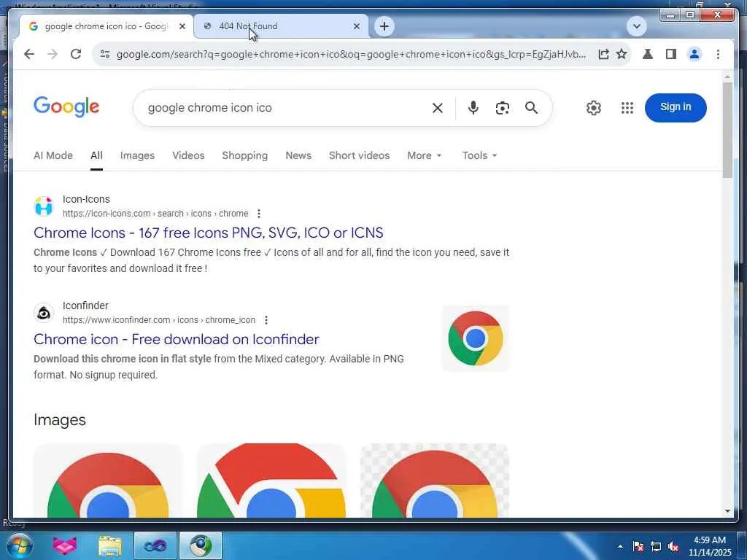The width and height of the screenshot is (747, 560).
Task: Expand the Tools dropdown
Action: pyautogui.click(x=479, y=156)
